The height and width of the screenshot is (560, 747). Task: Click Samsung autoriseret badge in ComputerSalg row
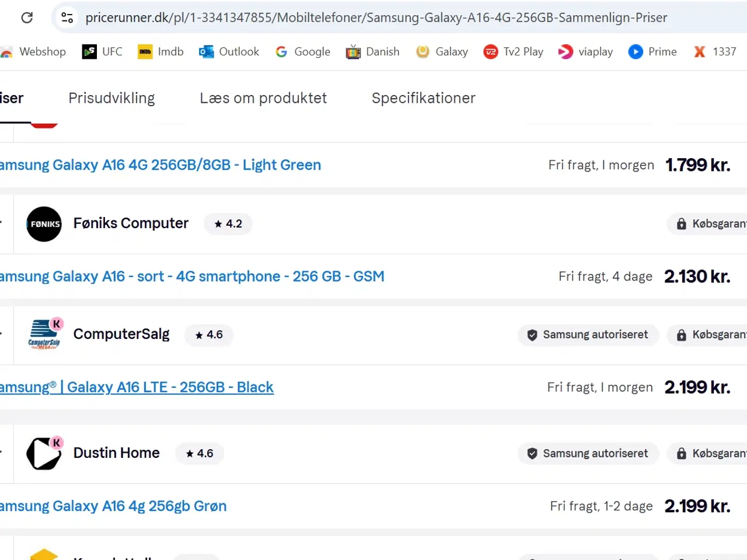[x=588, y=335]
